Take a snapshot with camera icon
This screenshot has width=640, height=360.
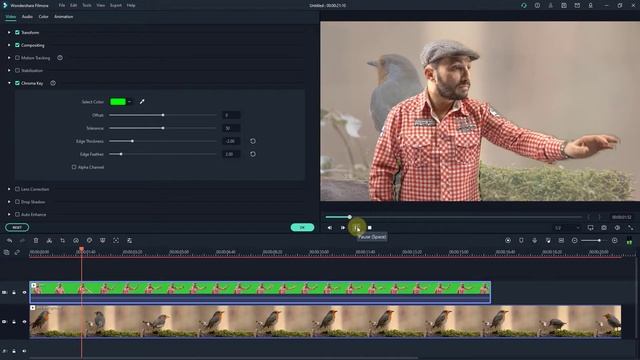click(x=604, y=228)
